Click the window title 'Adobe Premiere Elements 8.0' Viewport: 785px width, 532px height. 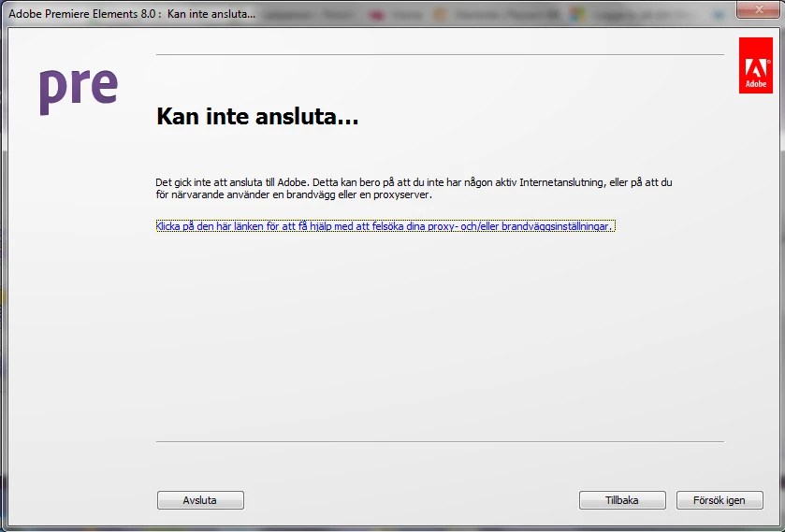[x=82, y=14]
